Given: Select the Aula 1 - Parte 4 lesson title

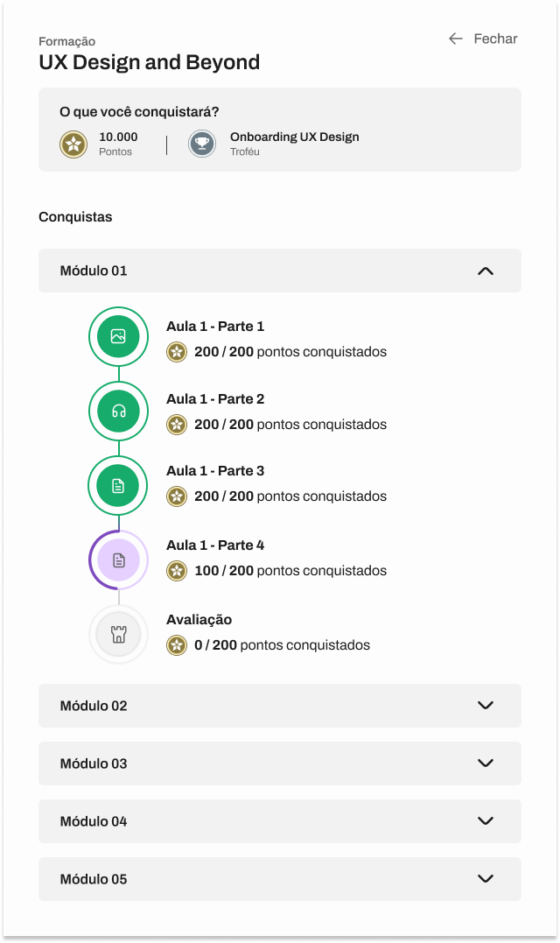Looking at the screenshot, I should click(215, 545).
